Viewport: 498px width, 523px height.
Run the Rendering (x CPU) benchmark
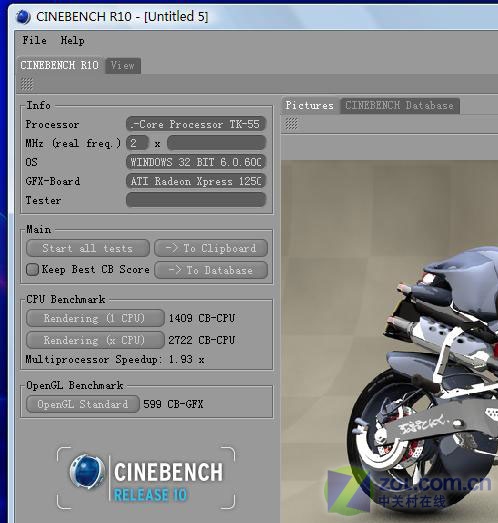point(95,340)
